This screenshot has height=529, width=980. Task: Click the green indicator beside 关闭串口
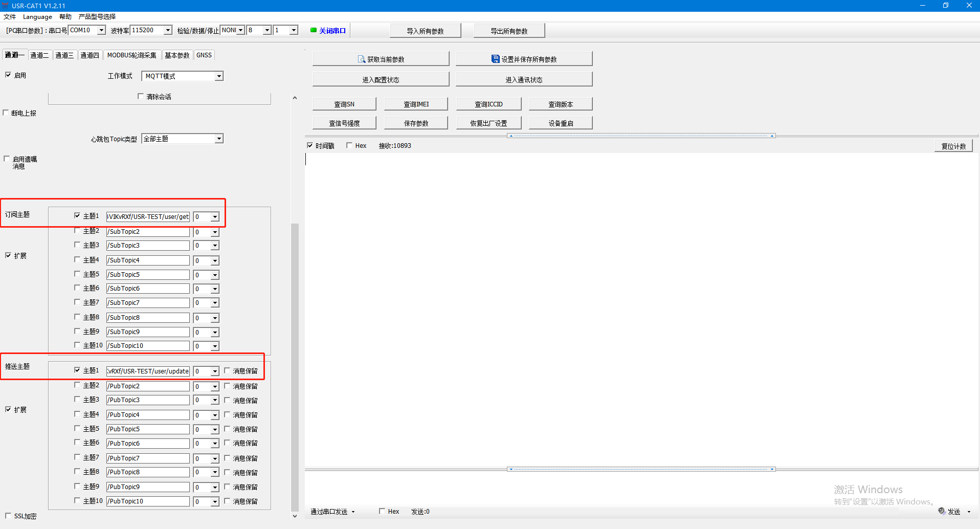[x=314, y=30]
